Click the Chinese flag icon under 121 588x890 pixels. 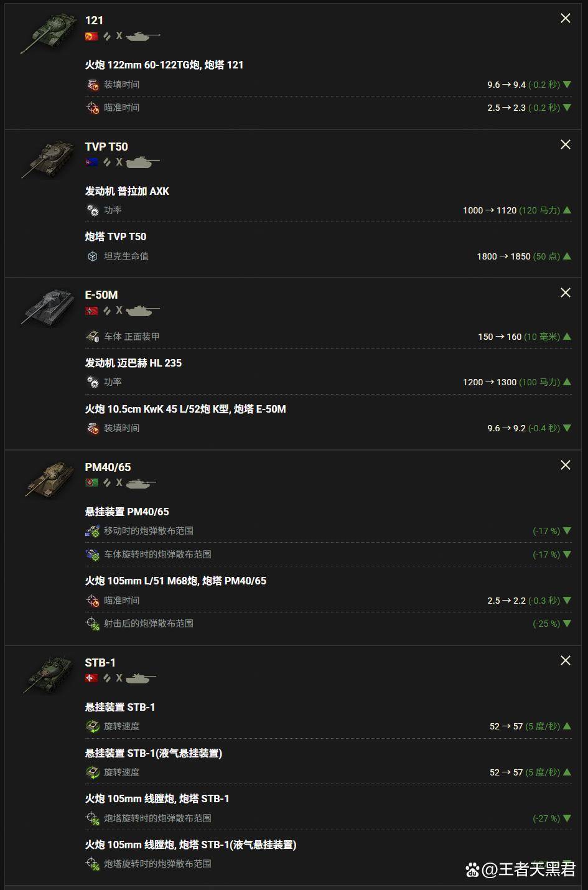point(91,36)
